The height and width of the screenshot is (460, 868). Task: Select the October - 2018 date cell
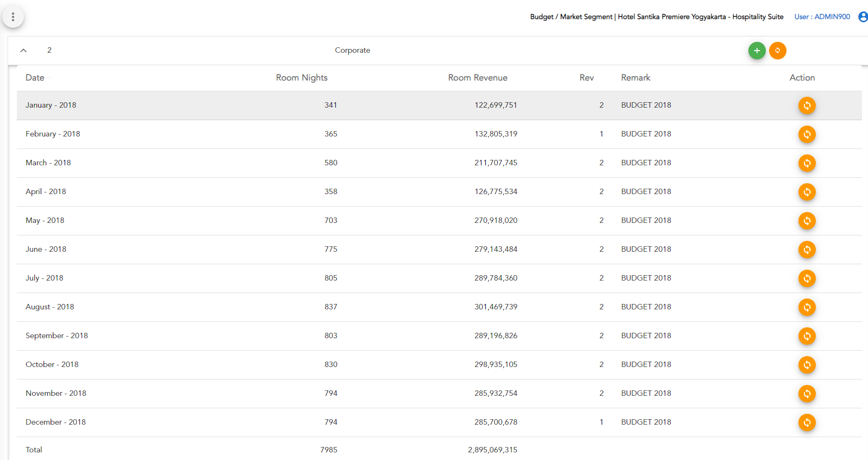[52, 364]
